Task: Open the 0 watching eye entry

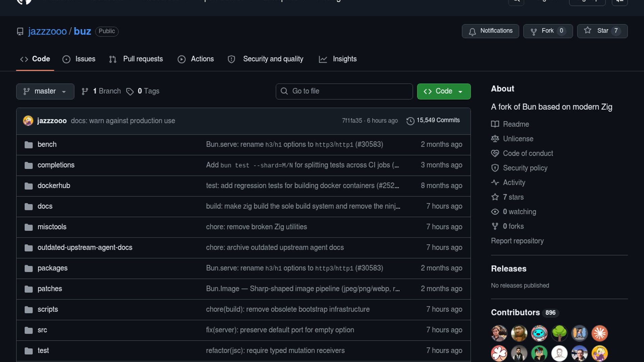Action: [514, 212]
